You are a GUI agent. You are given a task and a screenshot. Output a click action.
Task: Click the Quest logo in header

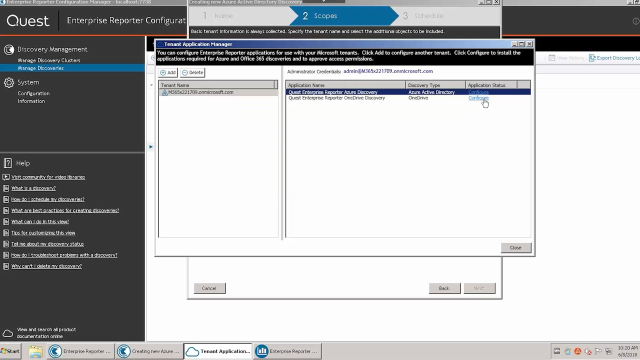tap(28, 21)
